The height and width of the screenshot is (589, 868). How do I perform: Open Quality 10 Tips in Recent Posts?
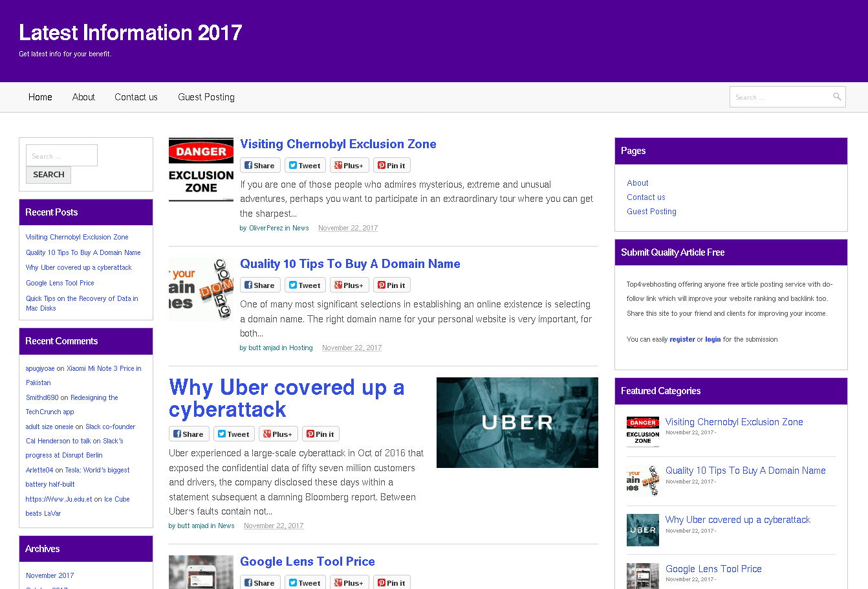click(x=83, y=252)
